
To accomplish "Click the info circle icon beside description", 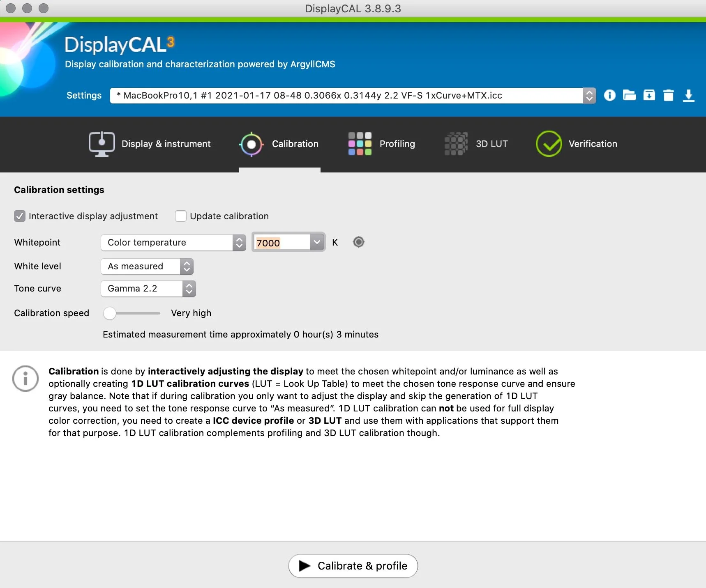I will click(25, 378).
